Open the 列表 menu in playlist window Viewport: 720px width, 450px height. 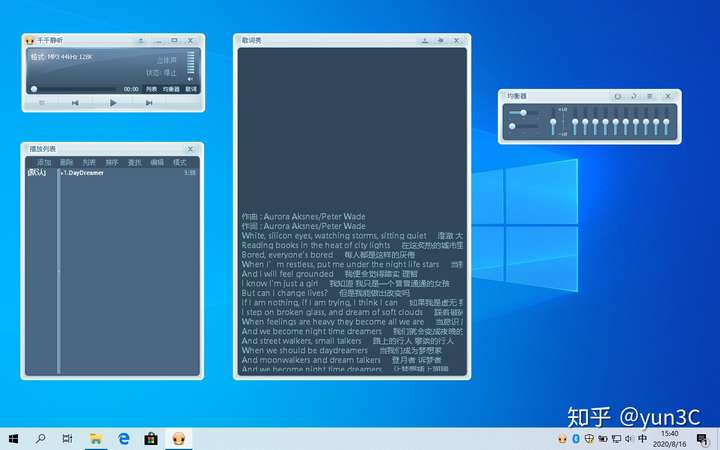click(x=89, y=163)
